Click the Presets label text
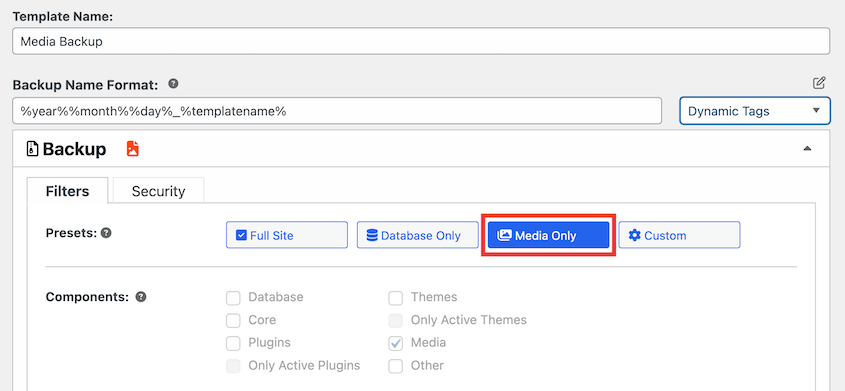This screenshot has width=845, height=391. pos(71,233)
